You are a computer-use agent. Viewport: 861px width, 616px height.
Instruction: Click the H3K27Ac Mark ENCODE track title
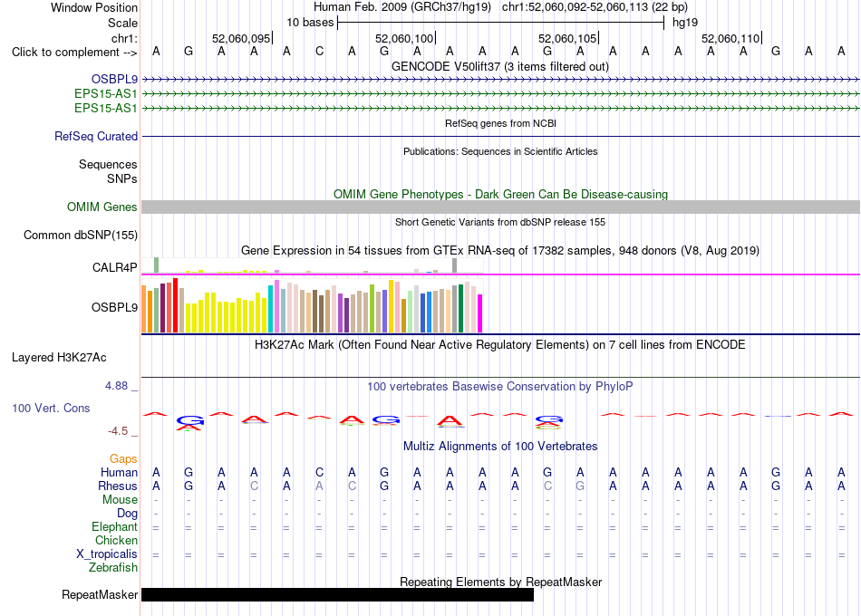[x=500, y=345]
